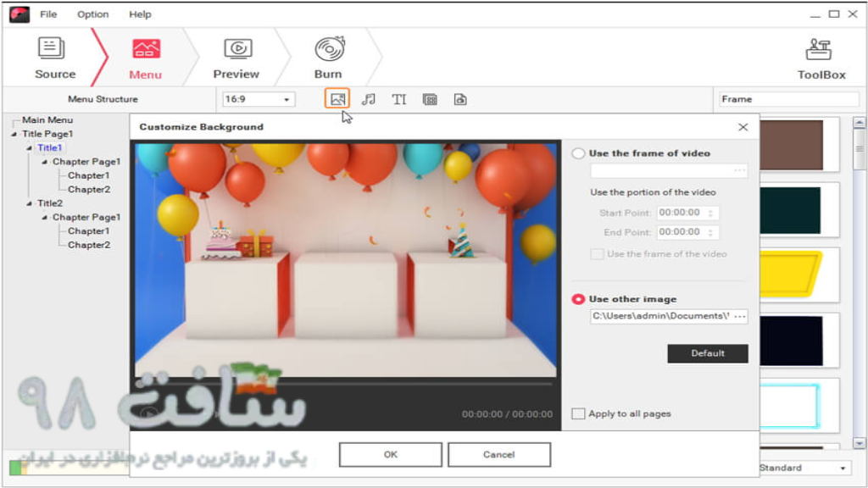868x488 pixels.
Task: Select Chapter1 under Title1
Action: [x=88, y=175]
